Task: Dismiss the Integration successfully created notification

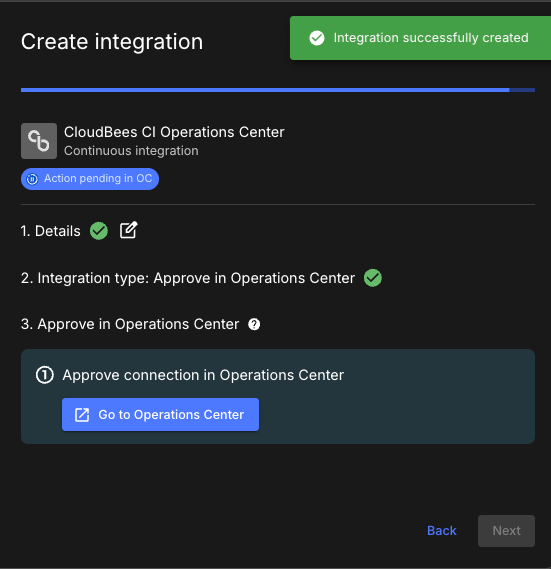Action: tap(420, 38)
